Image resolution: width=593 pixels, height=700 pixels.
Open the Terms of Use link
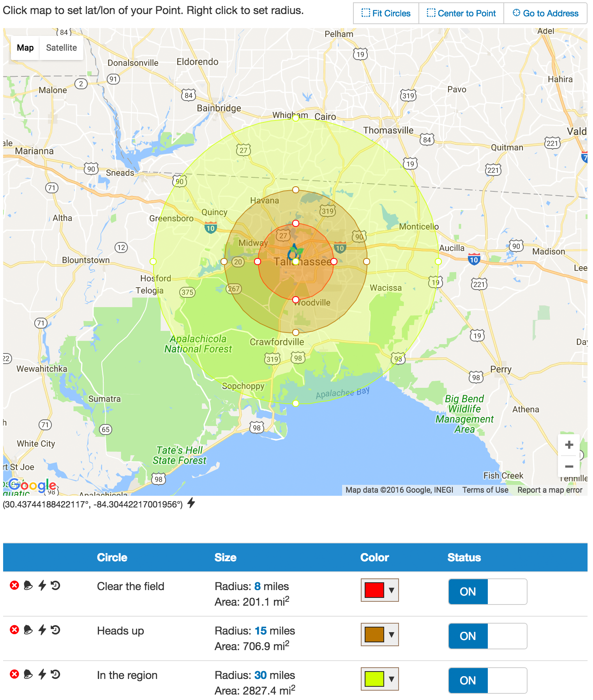pos(485,490)
